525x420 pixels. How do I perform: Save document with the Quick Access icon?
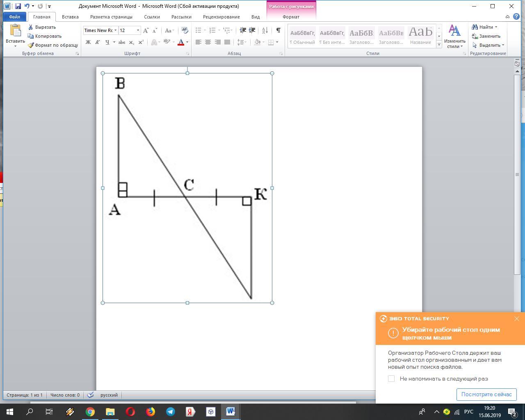[x=18, y=6]
